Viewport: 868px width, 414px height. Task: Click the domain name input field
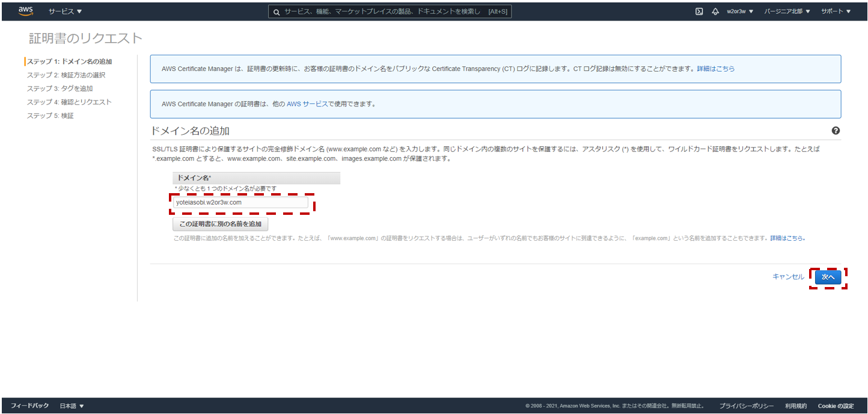[x=240, y=203]
